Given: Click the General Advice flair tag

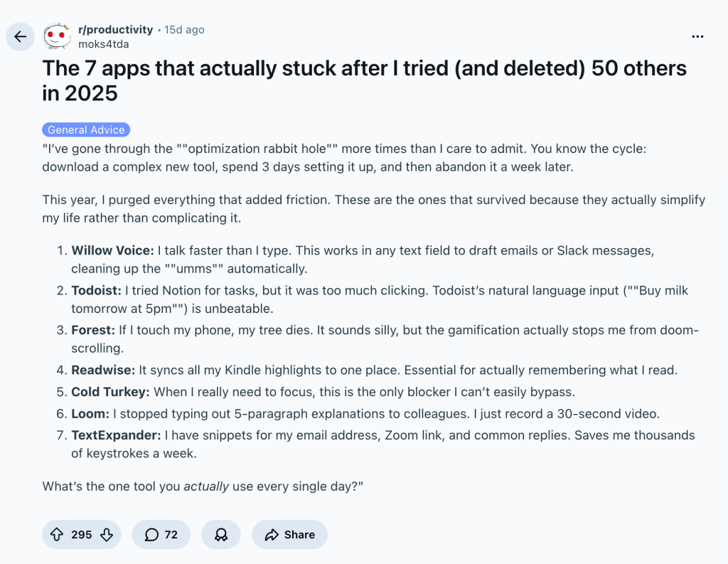Looking at the screenshot, I should (x=85, y=129).
